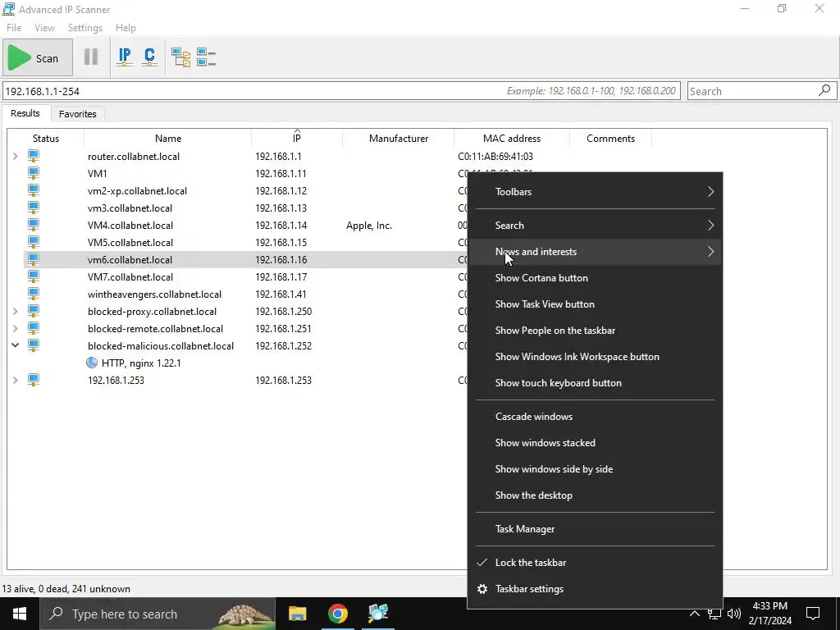Open the Windows Start menu
This screenshot has height=630, width=840.
point(20,614)
